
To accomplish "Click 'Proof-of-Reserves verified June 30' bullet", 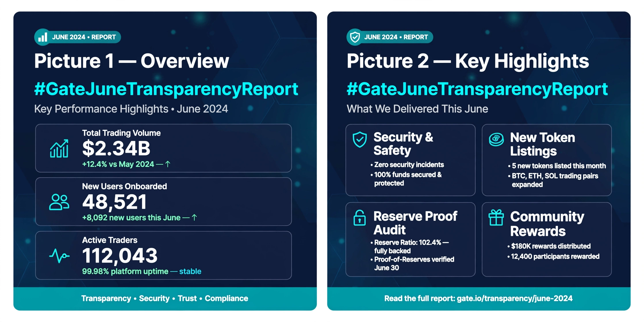I will [412, 264].
